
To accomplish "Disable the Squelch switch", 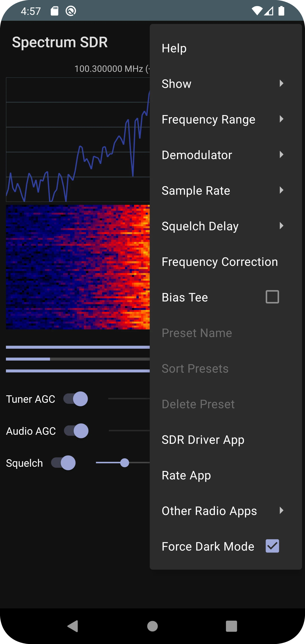I will 63,463.
